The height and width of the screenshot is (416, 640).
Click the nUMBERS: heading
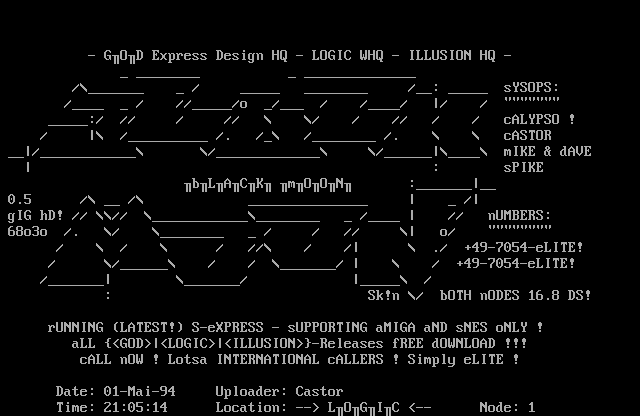pos(519,215)
